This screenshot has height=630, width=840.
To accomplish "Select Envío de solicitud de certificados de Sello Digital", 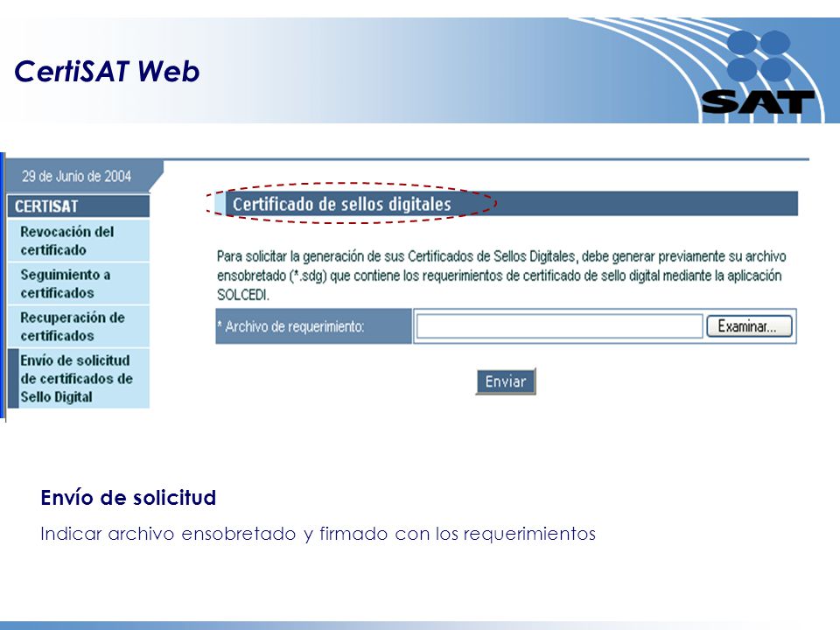I will point(79,378).
